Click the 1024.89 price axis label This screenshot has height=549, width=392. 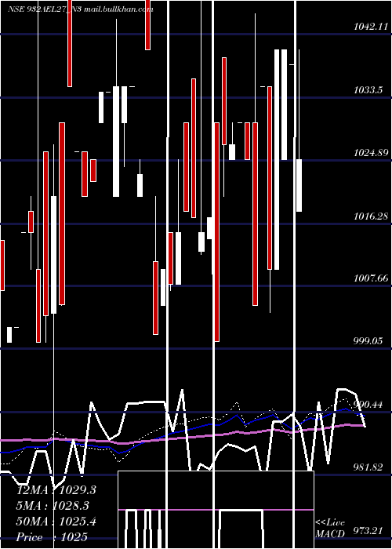point(372,153)
